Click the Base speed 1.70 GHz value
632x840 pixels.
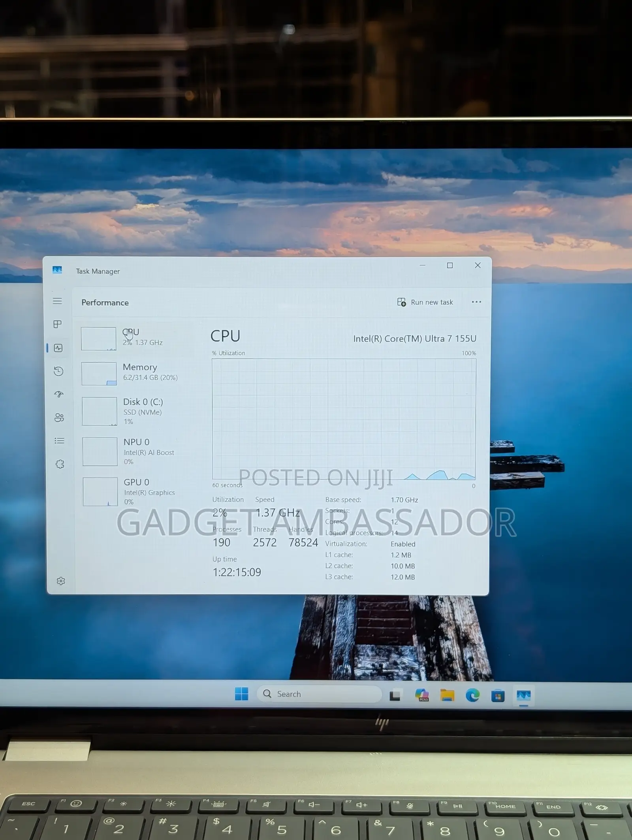click(x=404, y=500)
